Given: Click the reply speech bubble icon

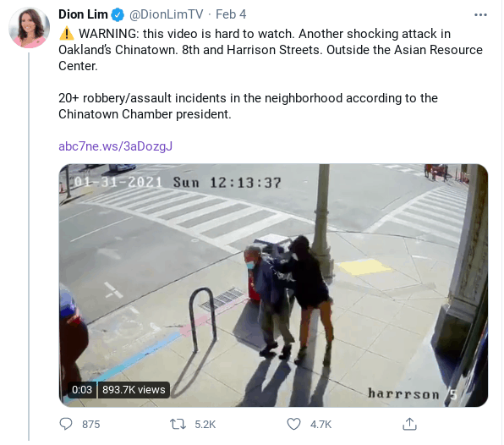Looking at the screenshot, I should point(66,424).
